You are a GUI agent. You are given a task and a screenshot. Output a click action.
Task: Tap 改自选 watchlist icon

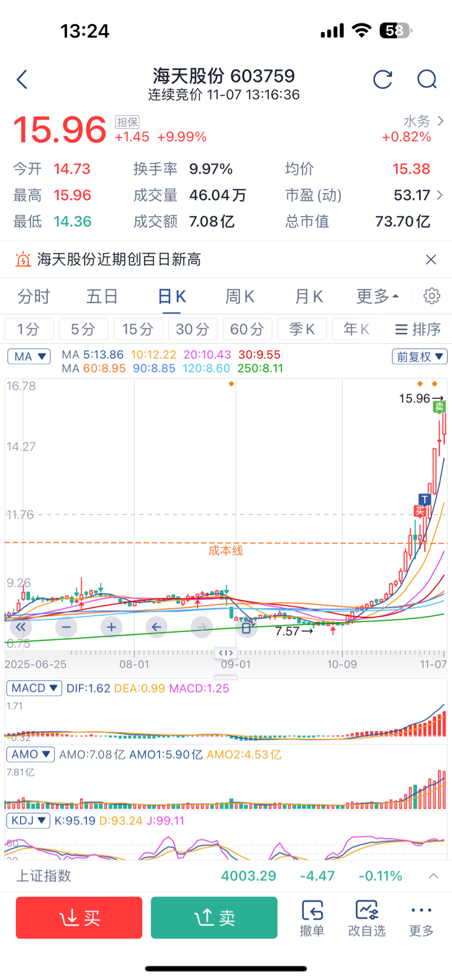coord(367,918)
